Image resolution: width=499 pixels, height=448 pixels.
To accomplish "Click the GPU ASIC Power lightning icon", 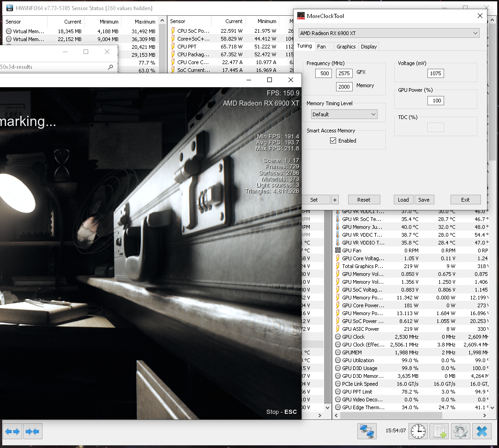I will pos(338,329).
